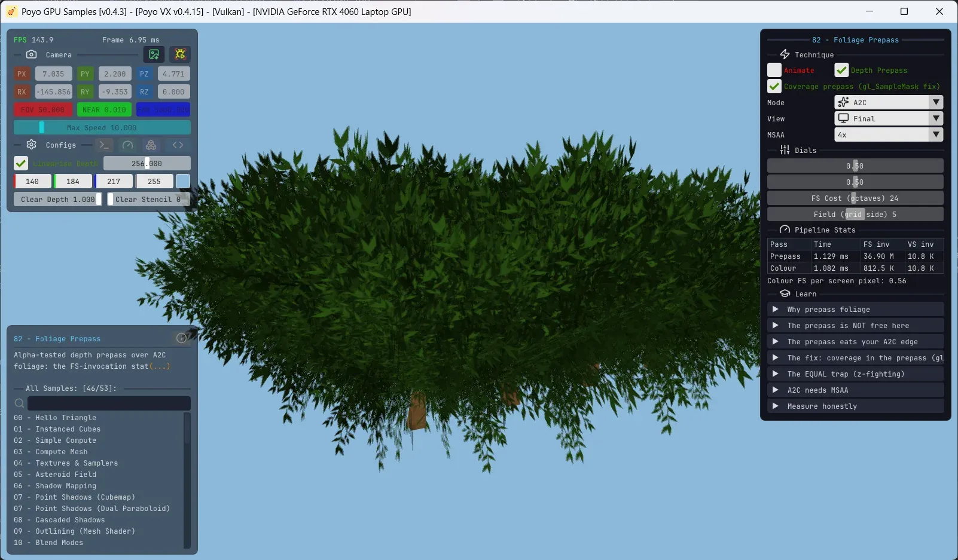Select sample 00 - Hello Triangle
The width and height of the screenshot is (958, 560).
pyautogui.click(x=55, y=418)
